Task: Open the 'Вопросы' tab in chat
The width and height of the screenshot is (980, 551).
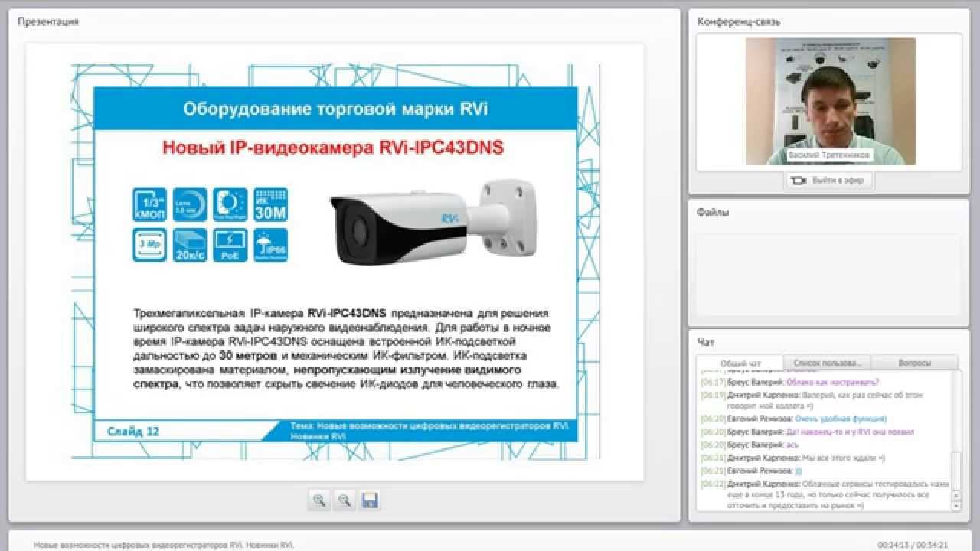Action: tap(915, 363)
